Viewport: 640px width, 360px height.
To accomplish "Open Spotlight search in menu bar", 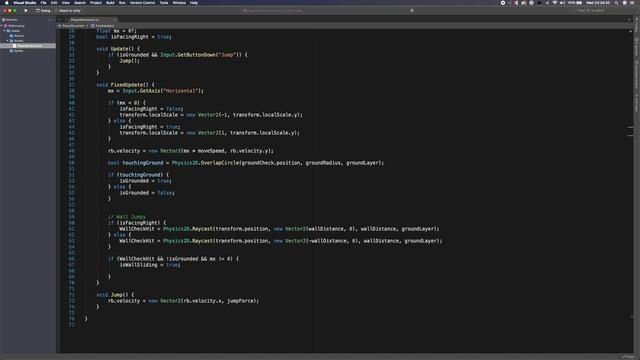I will point(616,2).
